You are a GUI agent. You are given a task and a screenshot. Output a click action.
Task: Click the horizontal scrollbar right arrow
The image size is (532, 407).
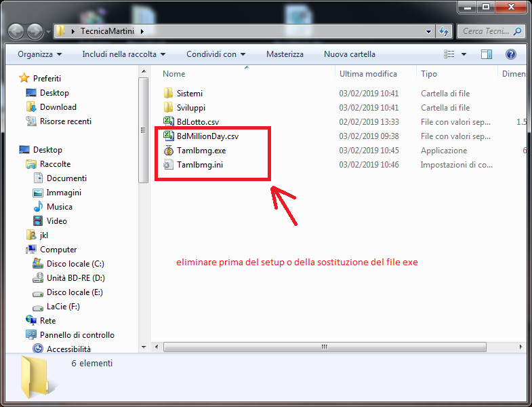[x=520, y=347]
